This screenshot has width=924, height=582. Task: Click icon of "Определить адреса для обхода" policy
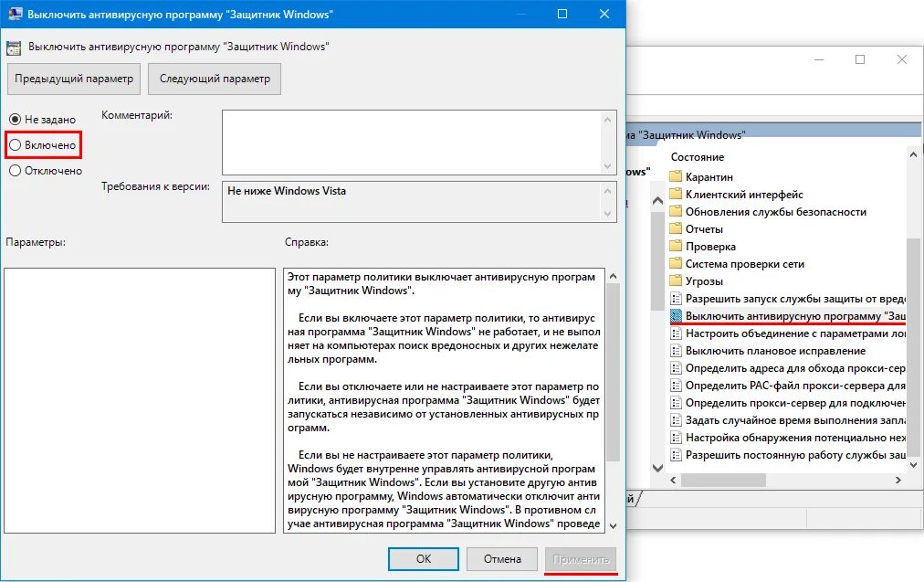[676, 368]
